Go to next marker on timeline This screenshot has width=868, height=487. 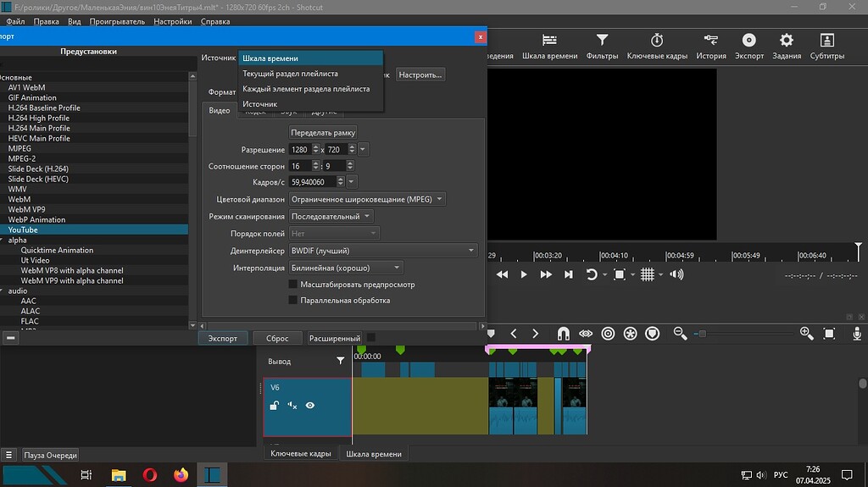[535, 334]
